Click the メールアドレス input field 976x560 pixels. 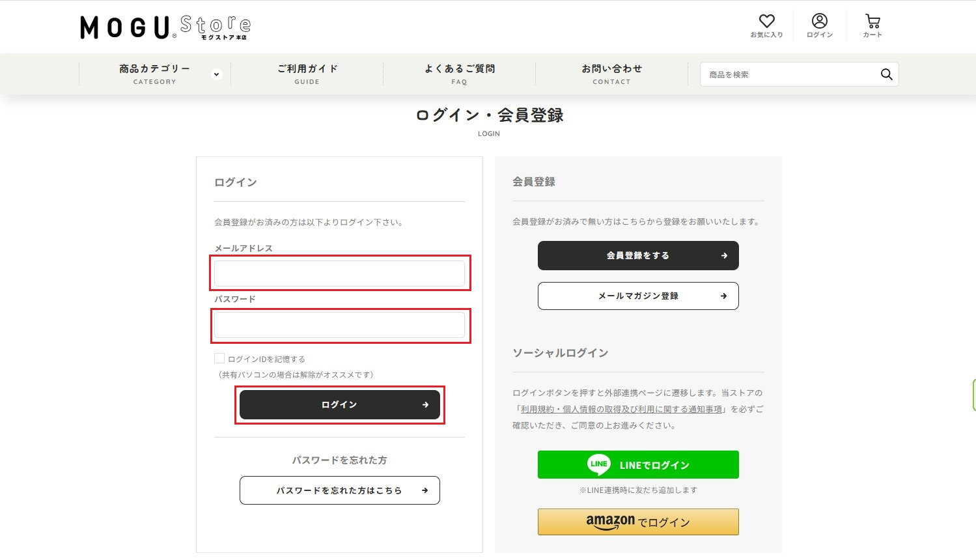(x=340, y=273)
